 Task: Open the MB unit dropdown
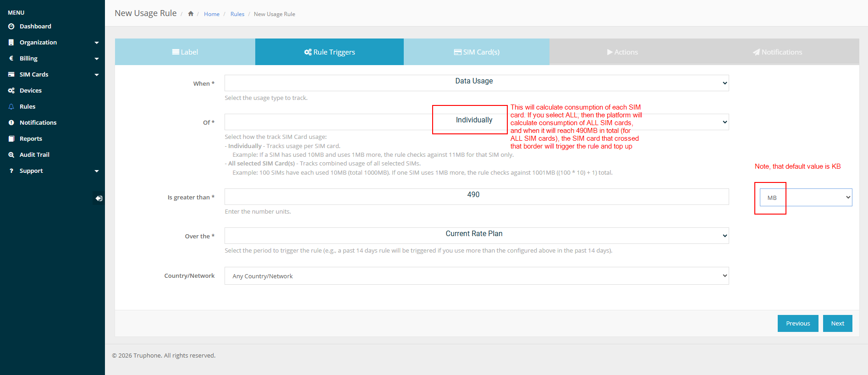(x=806, y=198)
